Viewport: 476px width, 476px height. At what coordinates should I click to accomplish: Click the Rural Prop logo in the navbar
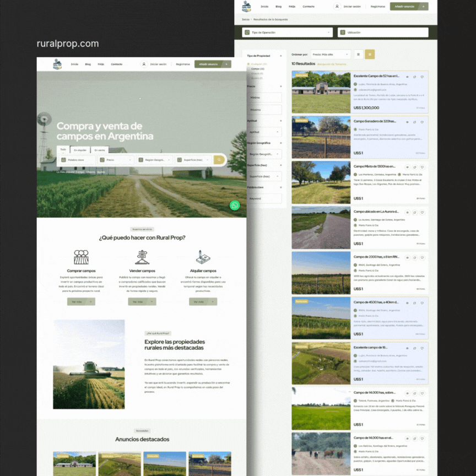[x=247, y=6]
